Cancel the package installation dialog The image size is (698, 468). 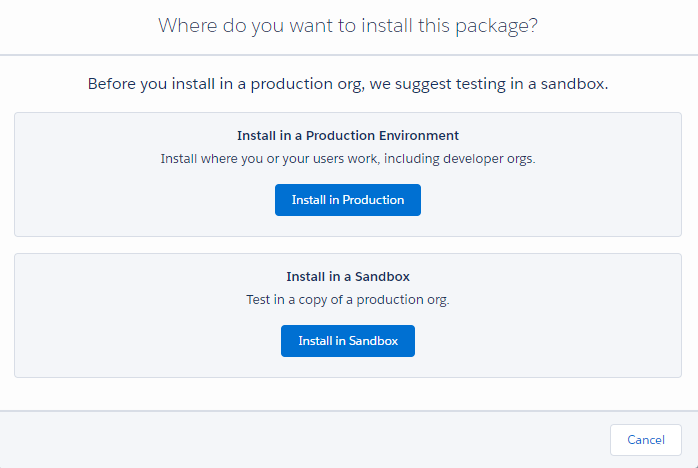pyautogui.click(x=645, y=440)
